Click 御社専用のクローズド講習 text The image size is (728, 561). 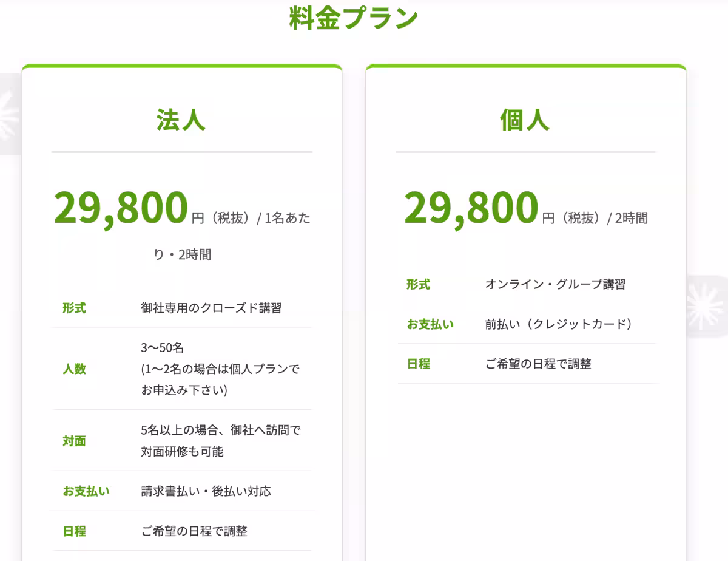[x=211, y=308]
